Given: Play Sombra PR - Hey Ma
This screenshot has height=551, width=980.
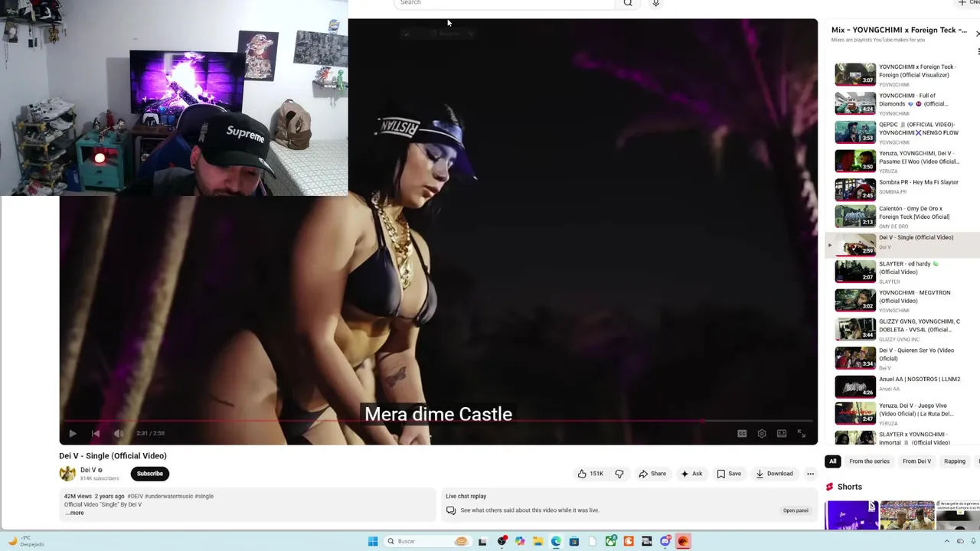Looking at the screenshot, I should pos(903,189).
